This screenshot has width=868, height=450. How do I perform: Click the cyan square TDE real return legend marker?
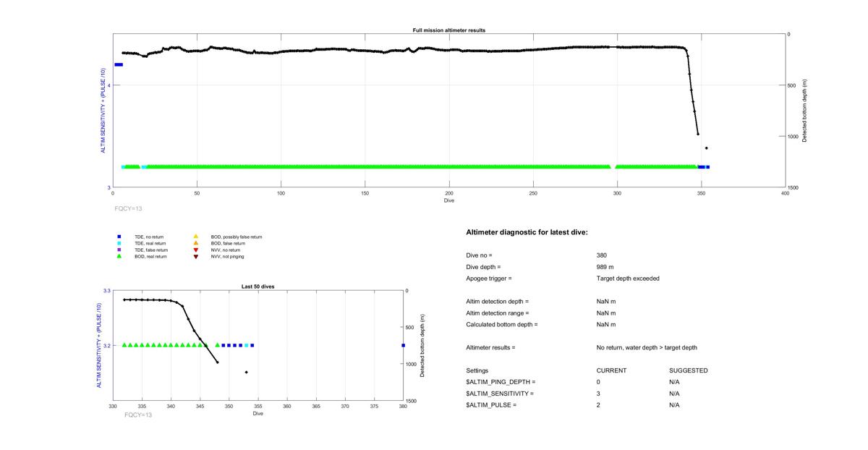pos(119,243)
